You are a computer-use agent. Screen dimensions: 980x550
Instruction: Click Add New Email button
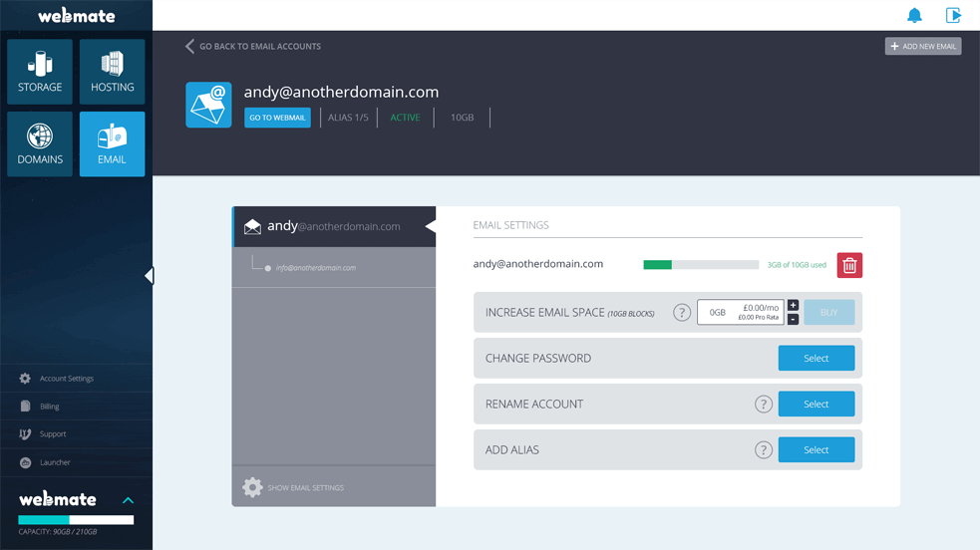[923, 46]
